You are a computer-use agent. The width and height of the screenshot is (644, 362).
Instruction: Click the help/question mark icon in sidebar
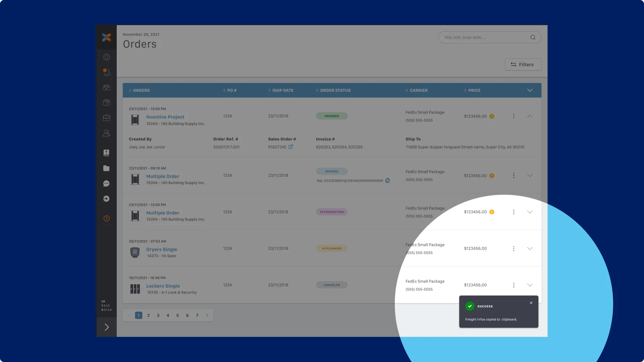click(106, 218)
